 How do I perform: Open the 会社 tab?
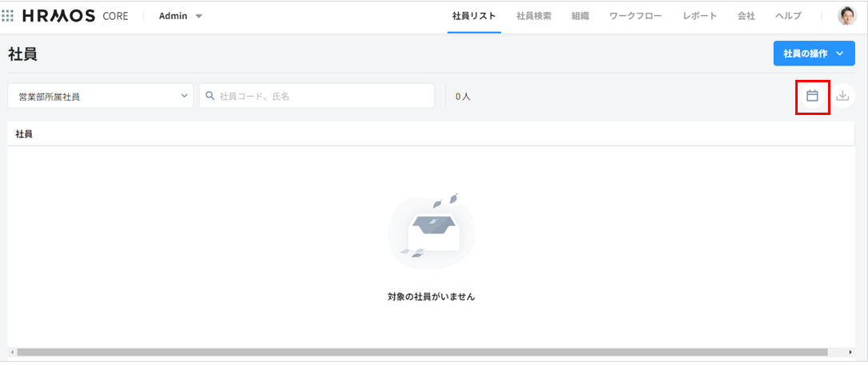tap(746, 16)
